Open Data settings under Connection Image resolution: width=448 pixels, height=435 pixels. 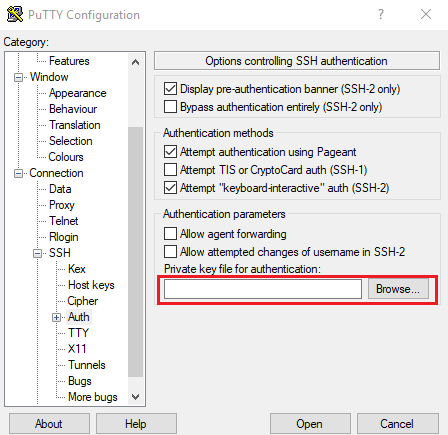(60, 189)
